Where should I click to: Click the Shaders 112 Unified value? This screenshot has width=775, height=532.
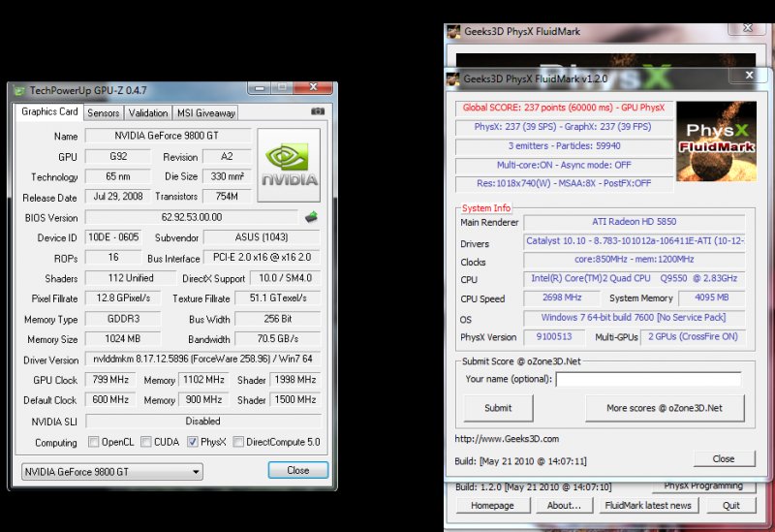click(131, 278)
